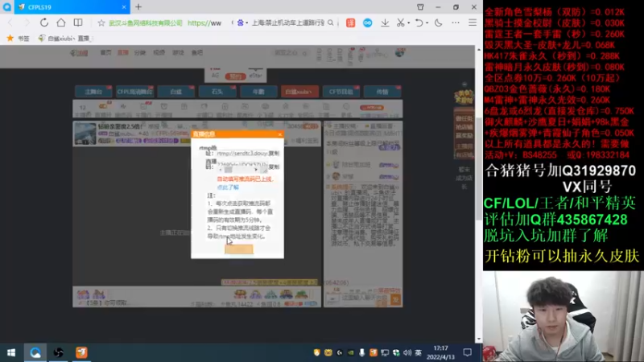Open the three-dots more tools menu
Screen dimensions: 644x362
456,23
